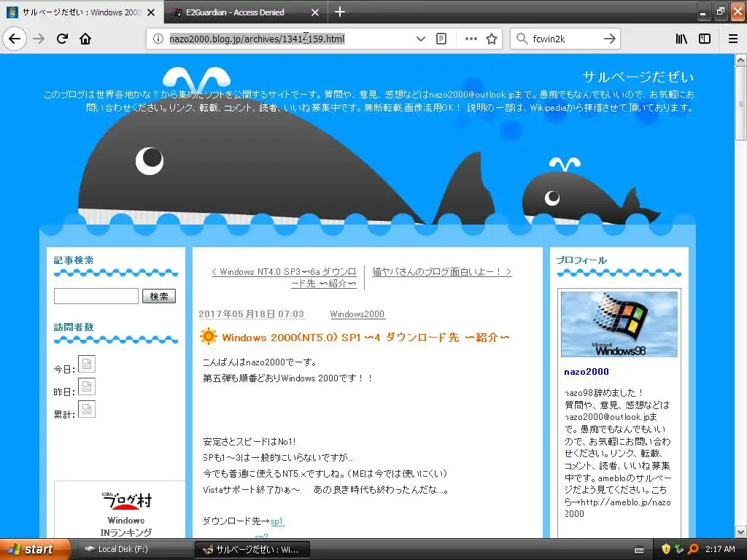Open the Firefox hamburger menu

point(733,39)
